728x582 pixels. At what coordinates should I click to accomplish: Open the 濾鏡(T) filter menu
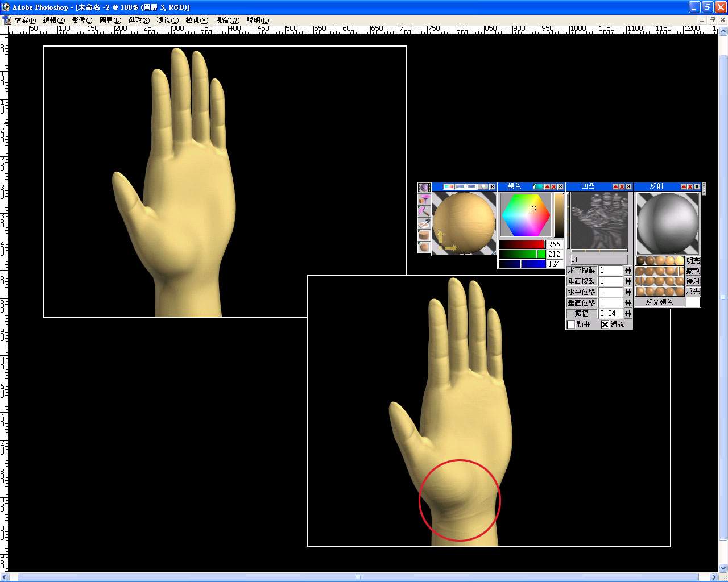pyautogui.click(x=167, y=20)
